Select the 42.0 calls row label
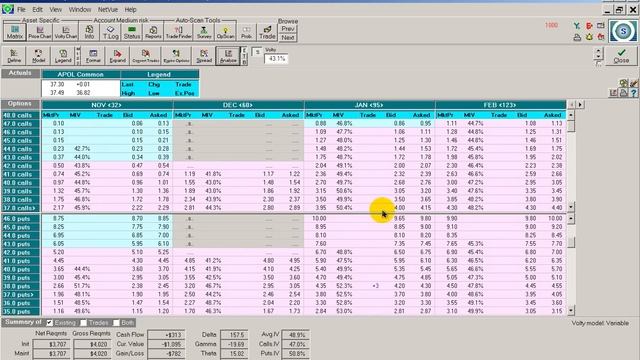This screenshot has width=640, height=360. coord(20,166)
